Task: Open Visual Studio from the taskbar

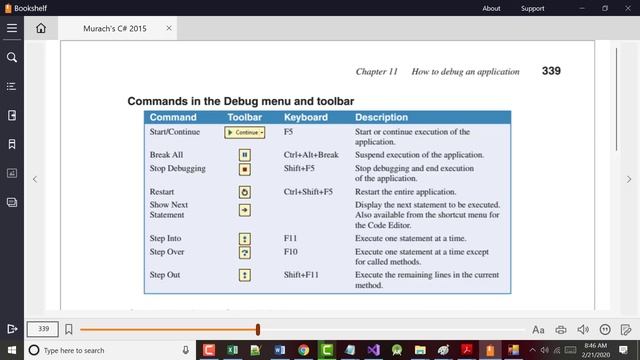Action: tap(373, 350)
